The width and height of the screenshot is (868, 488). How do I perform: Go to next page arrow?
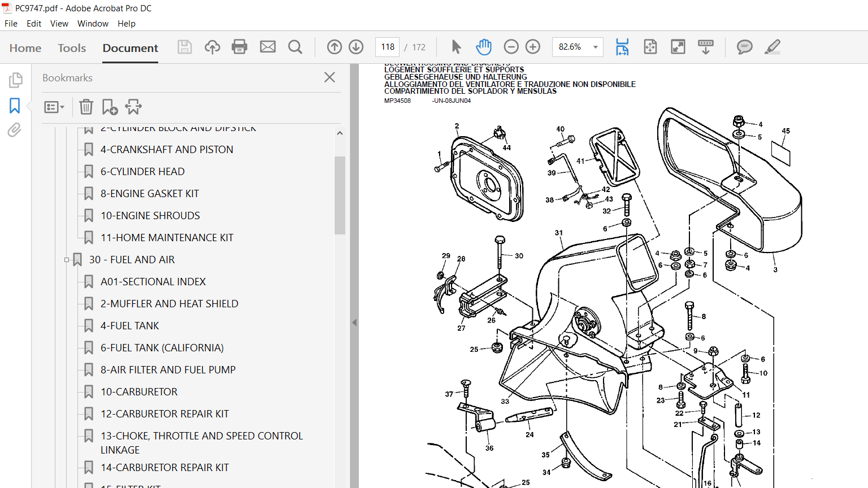[x=356, y=47]
